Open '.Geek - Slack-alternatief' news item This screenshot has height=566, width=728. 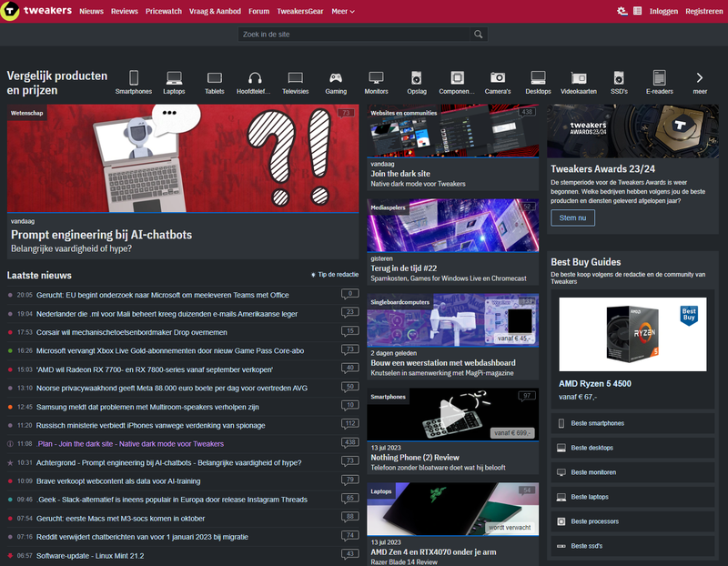172,500
